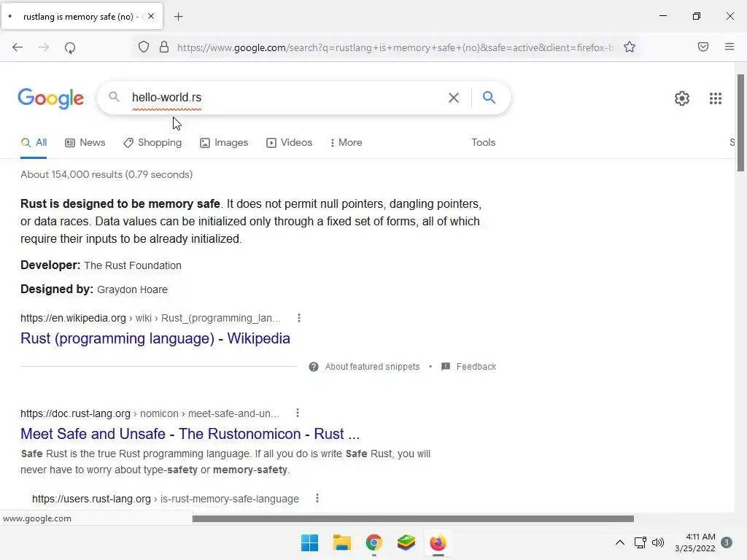The width and height of the screenshot is (747, 560).
Task: Open the Google apps grid
Action: [x=715, y=98]
